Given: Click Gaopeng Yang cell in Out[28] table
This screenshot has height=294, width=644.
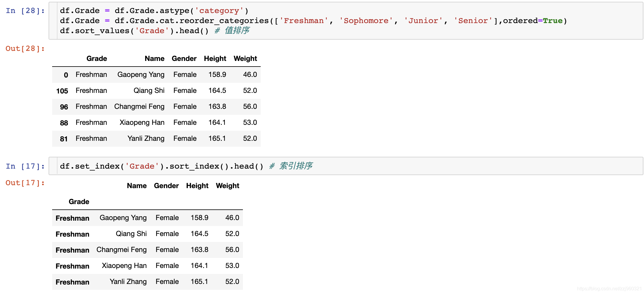Looking at the screenshot, I should (x=141, y=75).
